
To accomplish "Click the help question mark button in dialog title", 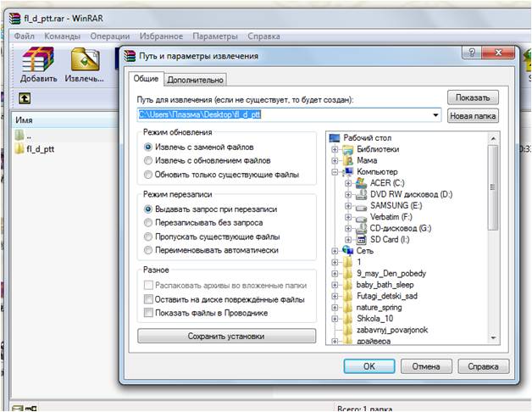I will coord(472,53).
